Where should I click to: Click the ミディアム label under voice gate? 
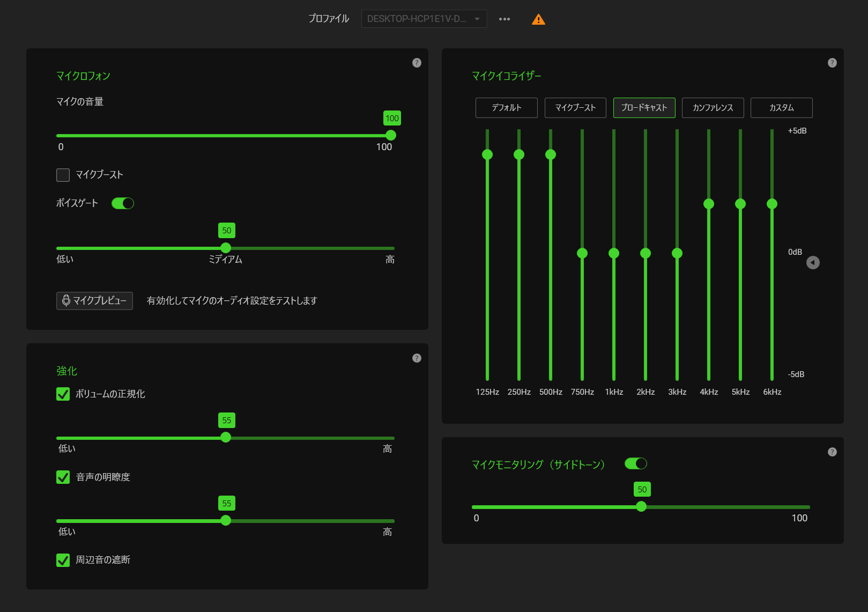coord(225,260)
